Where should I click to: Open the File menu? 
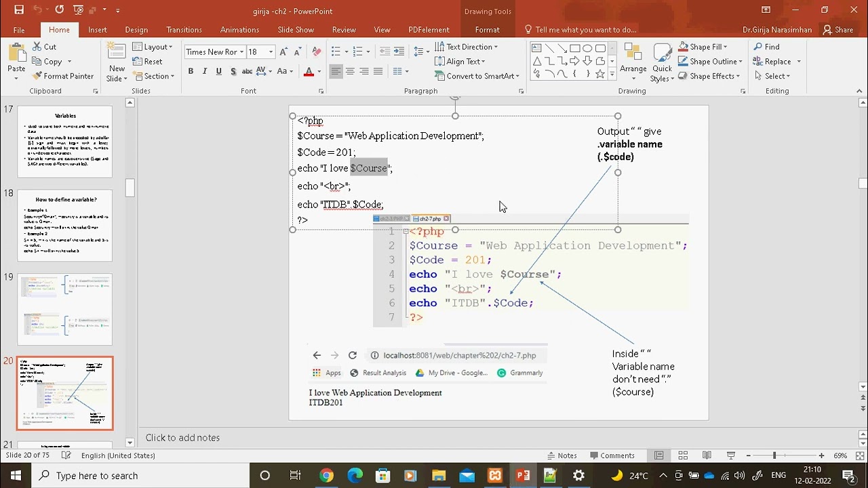pyautogui.click(x=19, y=30)
